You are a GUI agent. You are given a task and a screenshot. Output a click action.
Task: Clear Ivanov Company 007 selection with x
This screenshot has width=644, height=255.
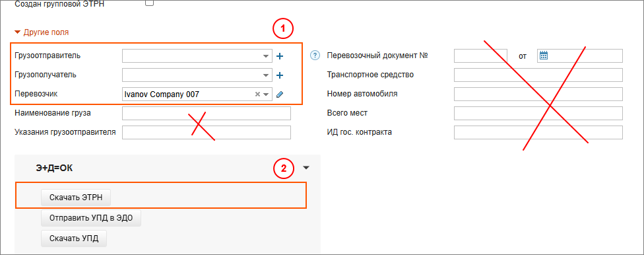point(257,94)
